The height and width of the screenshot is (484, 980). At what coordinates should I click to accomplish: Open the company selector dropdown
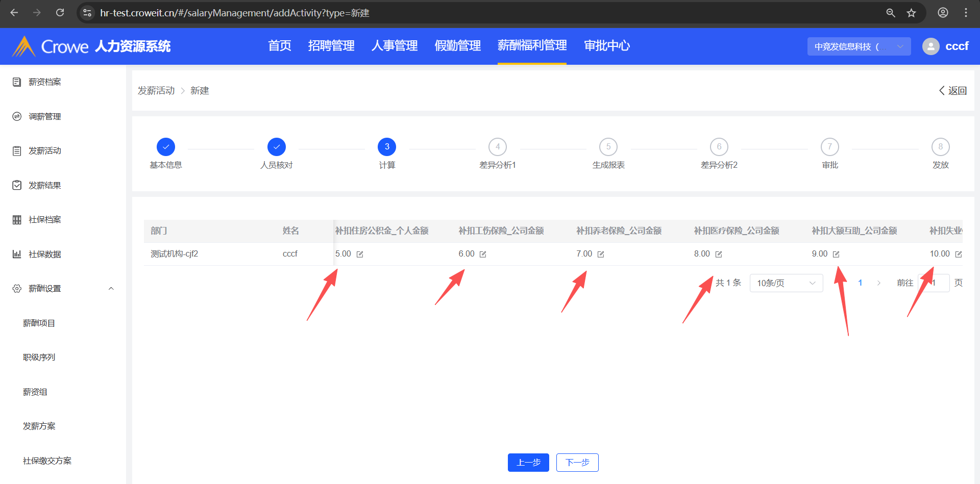coord(859,46)
